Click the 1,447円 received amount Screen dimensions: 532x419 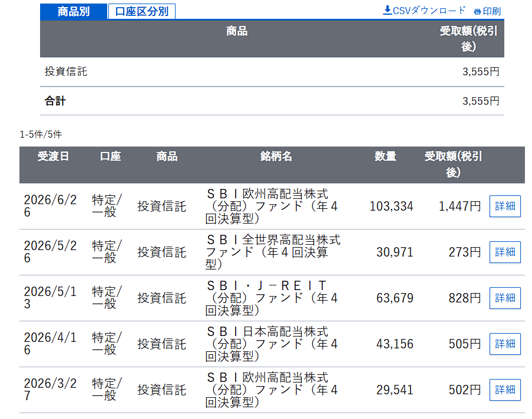point(460,206)
